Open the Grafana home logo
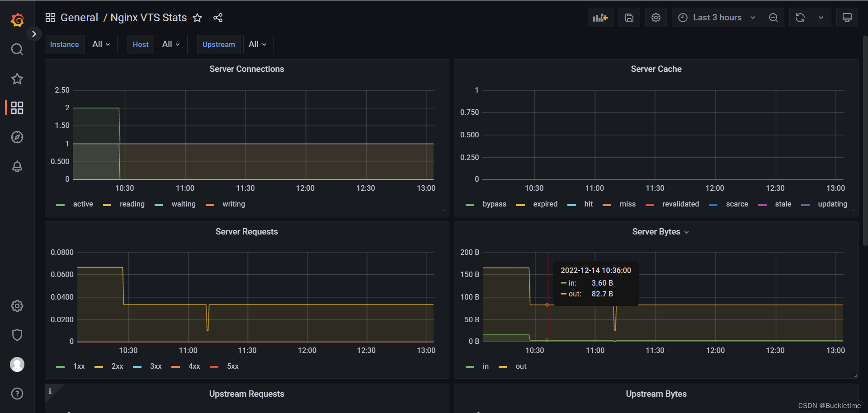Image resolution: width=868 pixels, height=413 pixels. tap(17, 20)
